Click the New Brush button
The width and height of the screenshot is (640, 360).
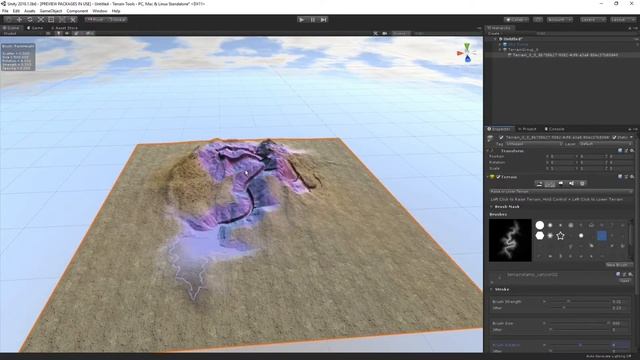(619, 265)
